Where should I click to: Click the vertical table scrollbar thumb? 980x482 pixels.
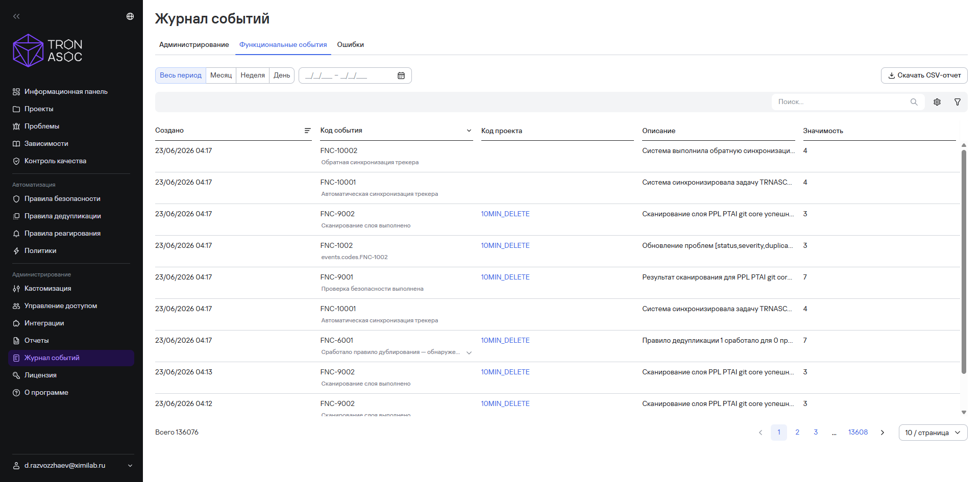964,262
